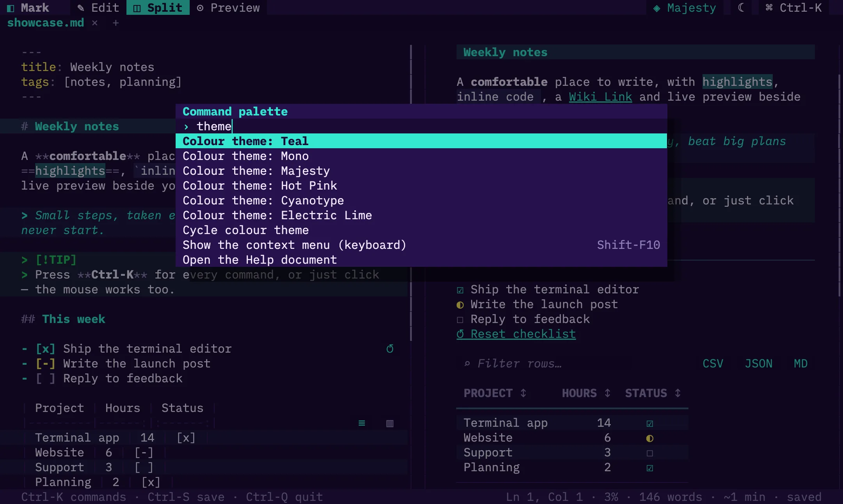
Task: Click the command palette theme search field
Action: (421, 126)
